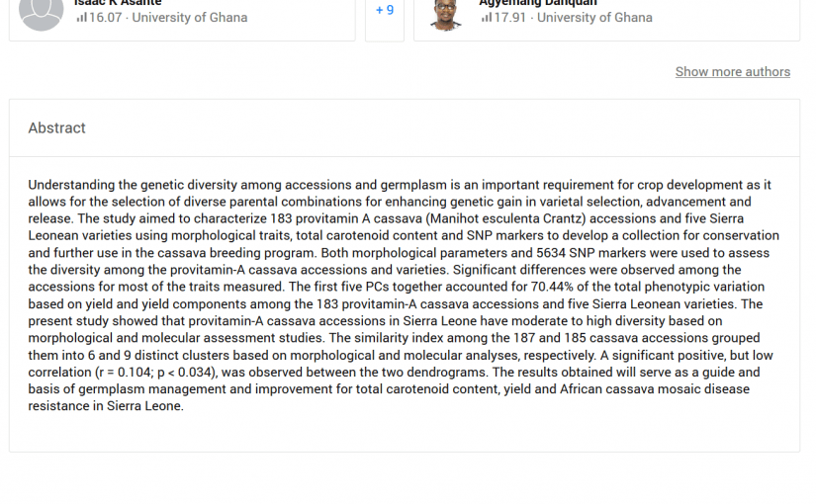Click Agyemang Danquah's profile photo
Image resolution: width=816 pixels, height=504 pixels.
pos(446,13)
